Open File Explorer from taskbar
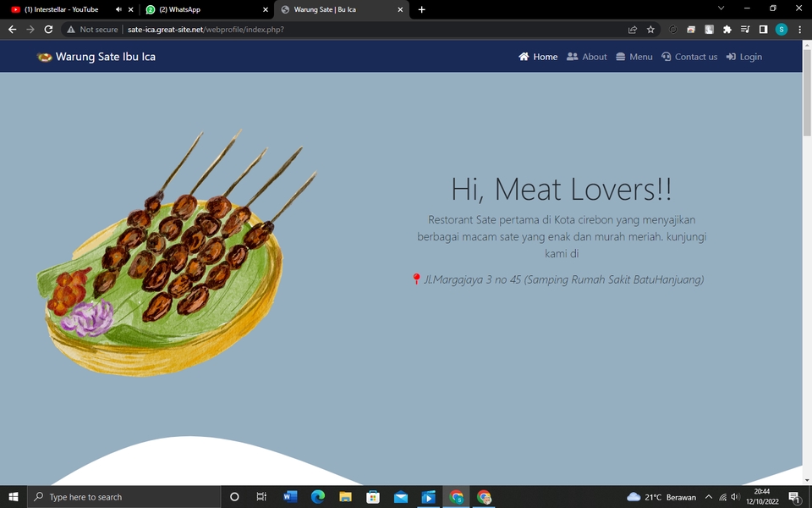The height and width of the screenshot is (508, 812). (345, 497)
